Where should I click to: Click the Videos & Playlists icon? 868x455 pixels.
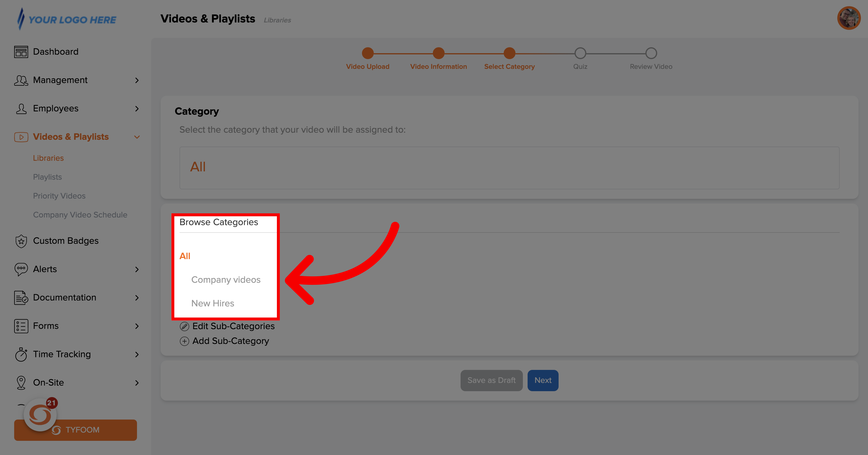pyautogui.click(x=21, y=137)
